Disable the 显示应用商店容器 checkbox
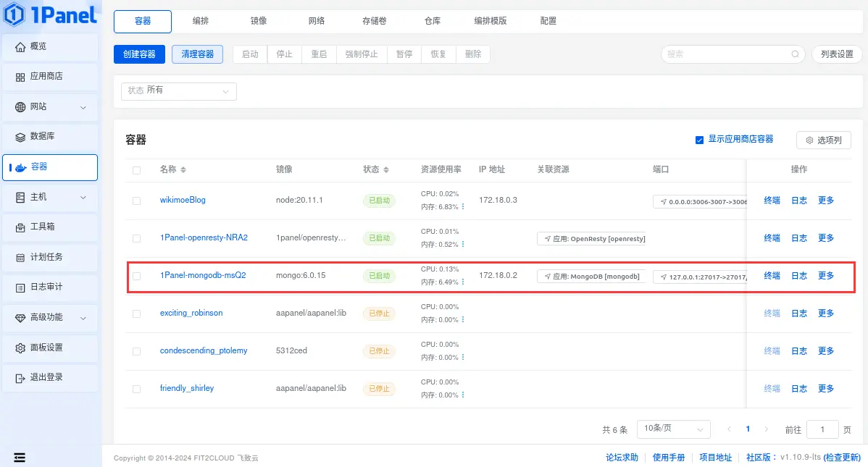This screenshot has width=868, height=467. click(x=699, y=140)
